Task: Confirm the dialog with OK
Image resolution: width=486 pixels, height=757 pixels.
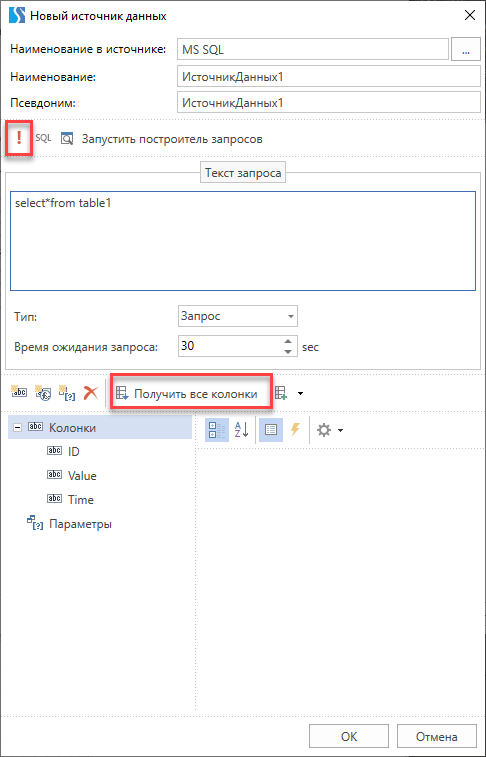Action: click(349, 737)
